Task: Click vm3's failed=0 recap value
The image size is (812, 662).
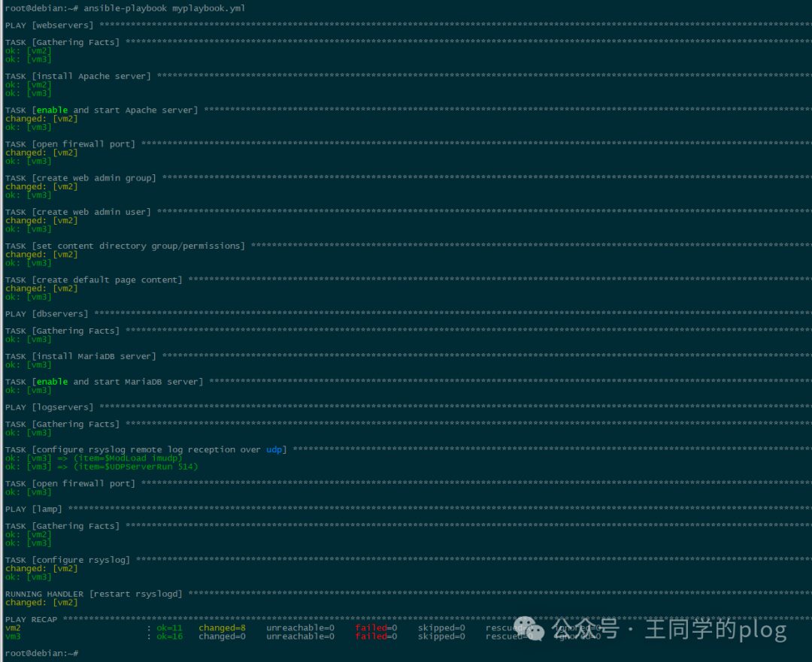Action: coord(376,636)
